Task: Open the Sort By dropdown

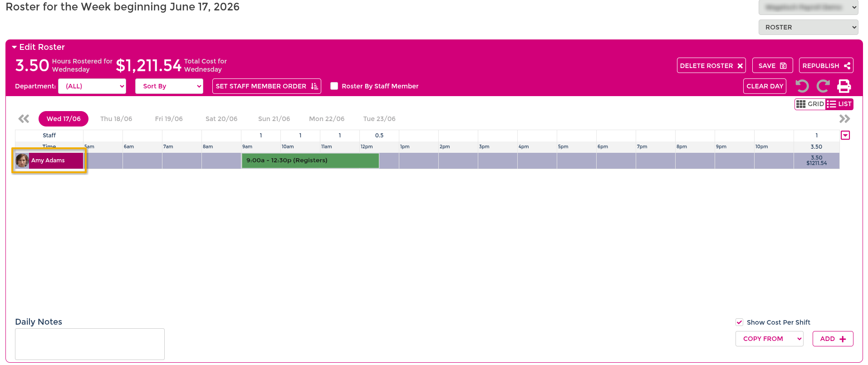Action: [x=169, y=86]
